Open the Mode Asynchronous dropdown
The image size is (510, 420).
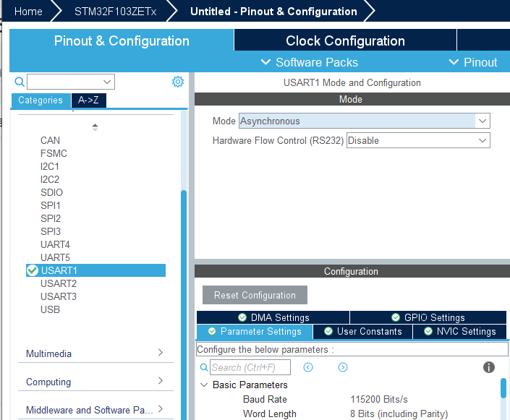click(x=365, y=121)
